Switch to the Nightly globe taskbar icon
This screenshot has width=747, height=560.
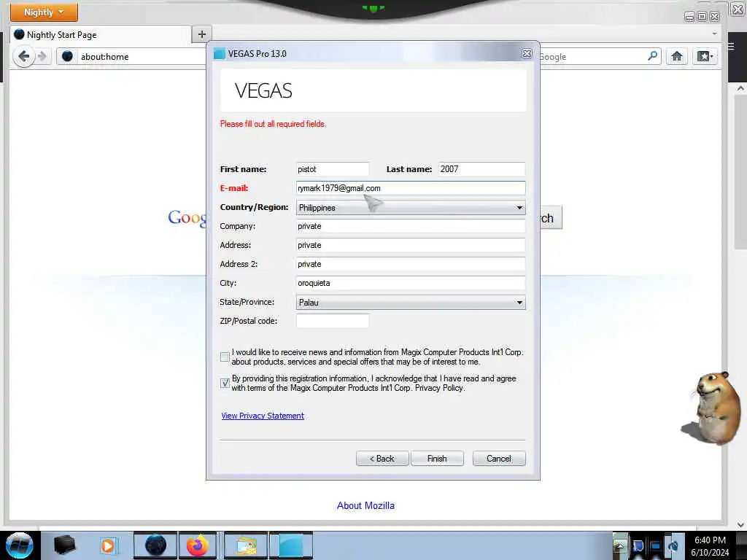[155, 545]
